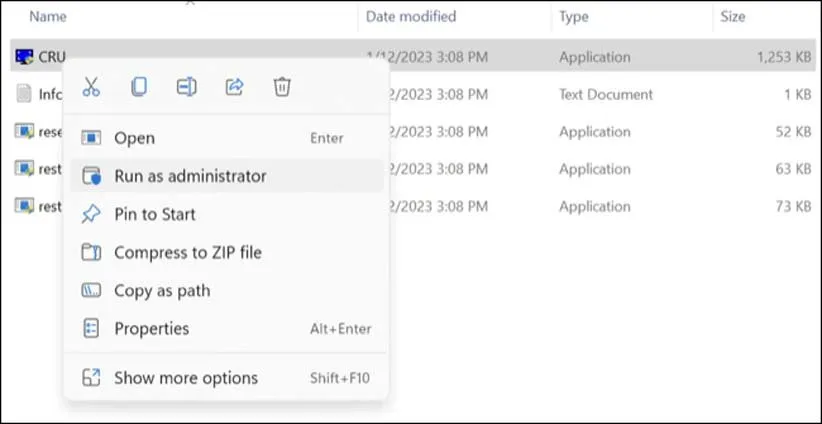Screen dimensions: 822x424
Task: Select the 73 KB application file row
Action: [600, 206]
